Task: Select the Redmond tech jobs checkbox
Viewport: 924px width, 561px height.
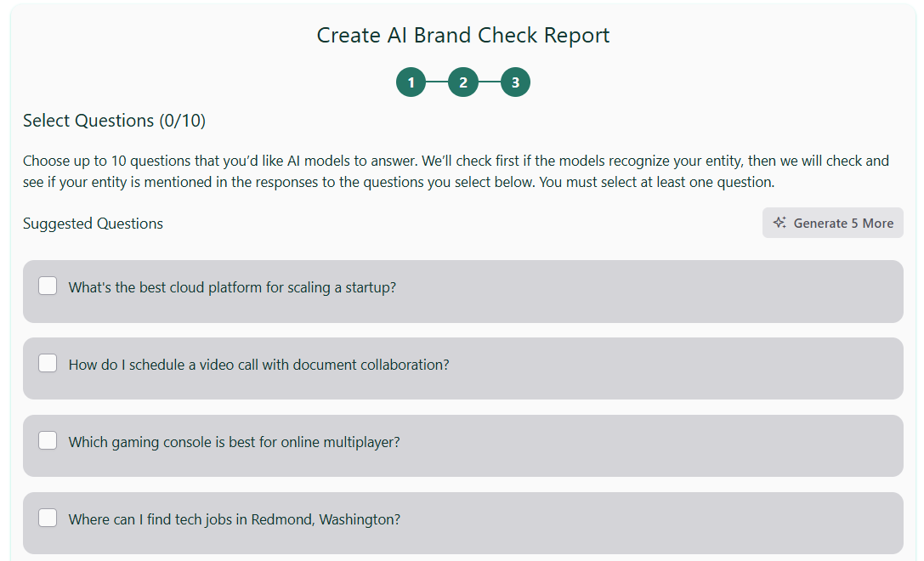Action: click(48, 518)
